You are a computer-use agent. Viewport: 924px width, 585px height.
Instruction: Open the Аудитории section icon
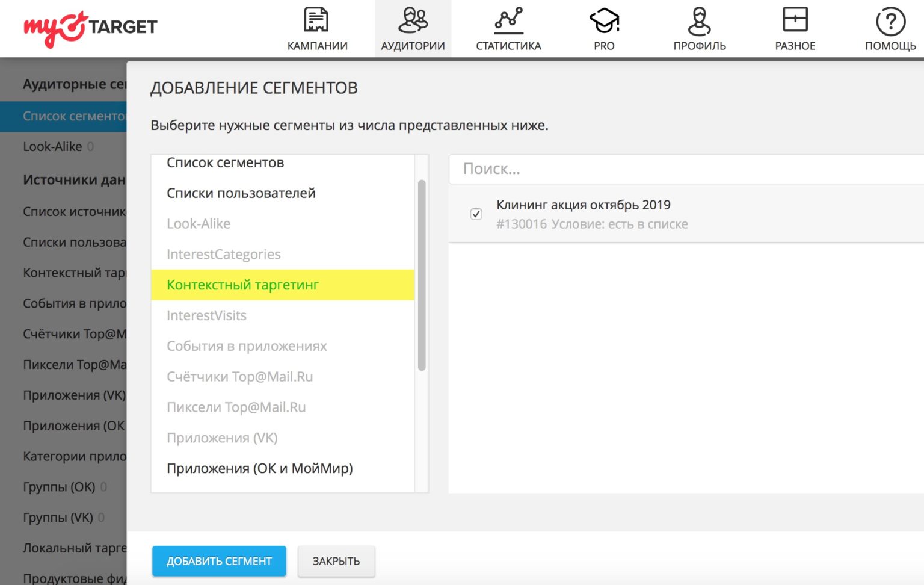point(413,20)
